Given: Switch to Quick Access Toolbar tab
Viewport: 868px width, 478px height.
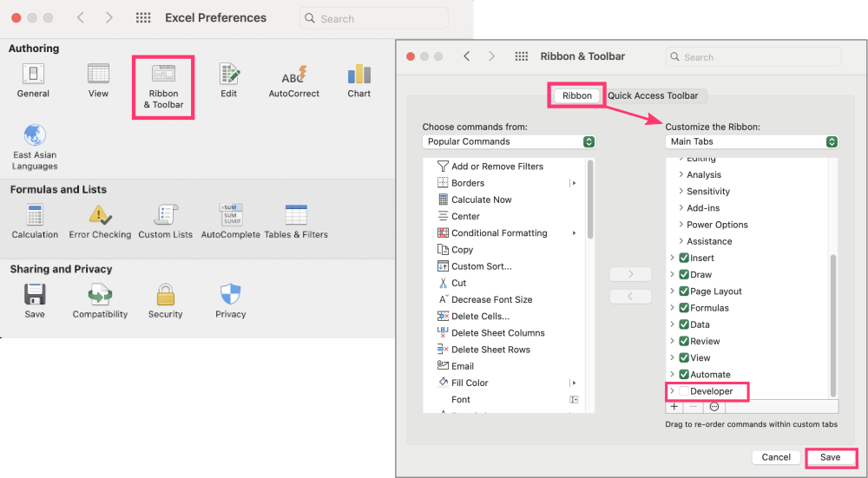Looking at the screenshot, I should pyautogui.click(x=653, y=95).
